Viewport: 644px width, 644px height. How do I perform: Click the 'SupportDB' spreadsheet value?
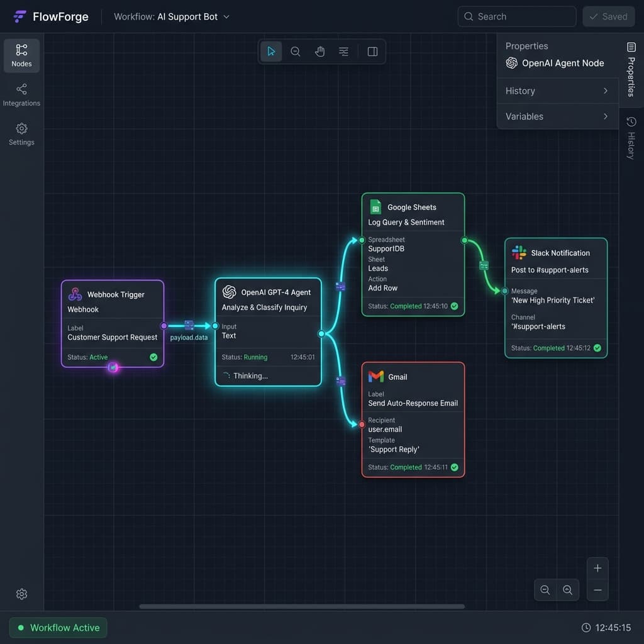pos(386,248)
